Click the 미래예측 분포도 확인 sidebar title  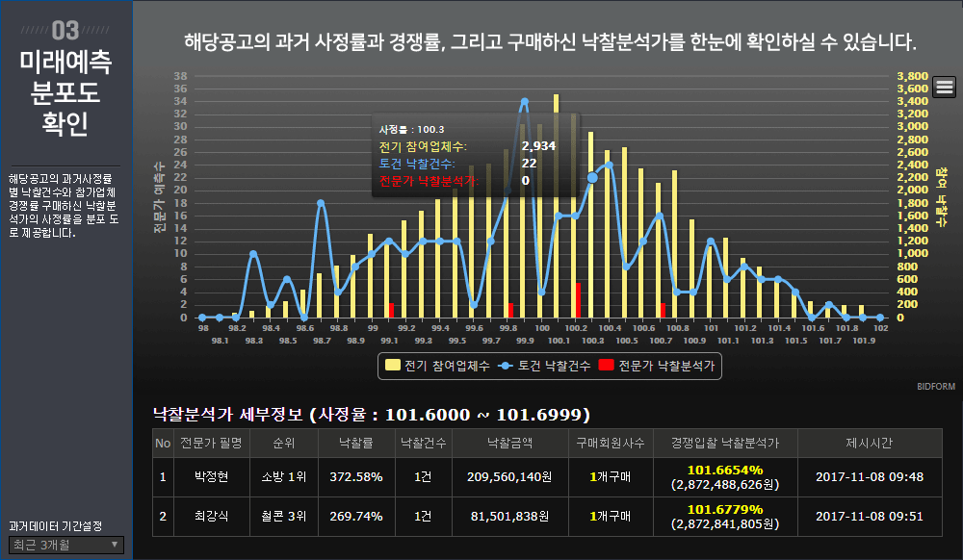click(x=65, y=92)
